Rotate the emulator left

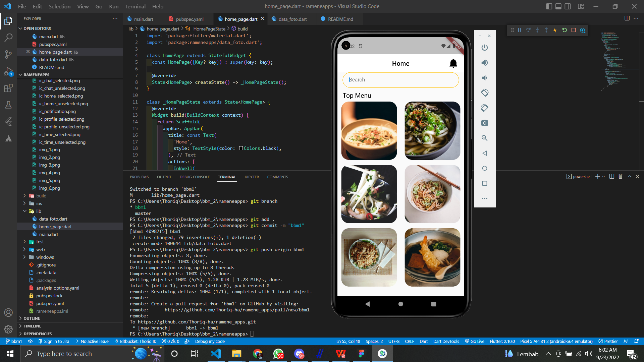(485, 93)
